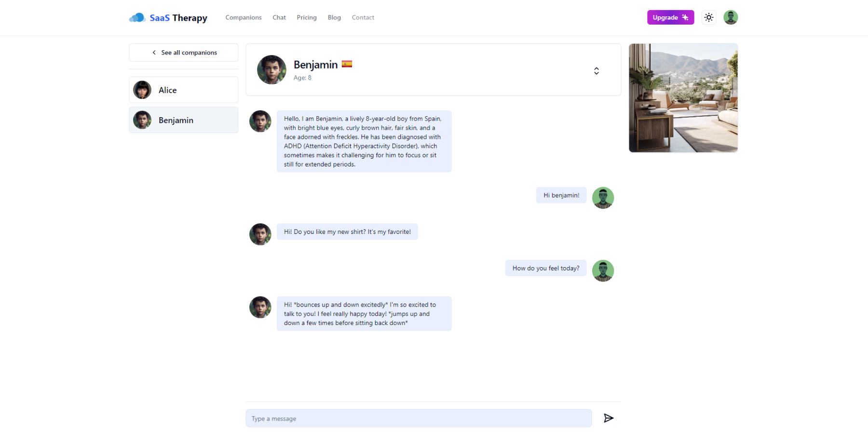Expand Benjamin's profile details chevron
Screen dimensions: 868x434
[x=597, y=71]
